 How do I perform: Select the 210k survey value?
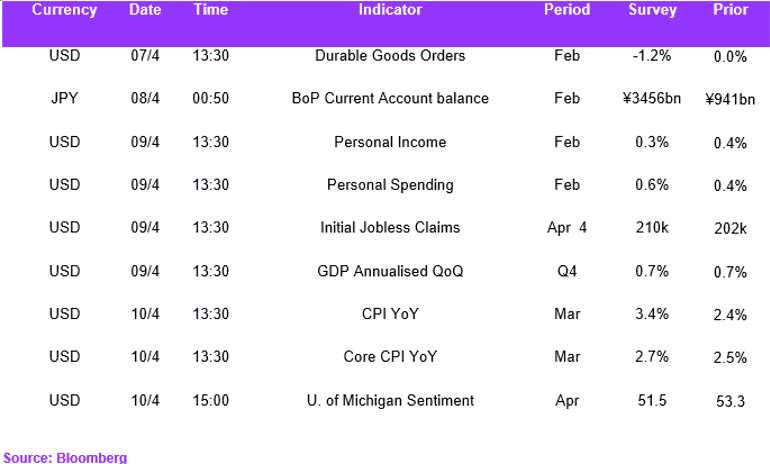click(652, 227)
